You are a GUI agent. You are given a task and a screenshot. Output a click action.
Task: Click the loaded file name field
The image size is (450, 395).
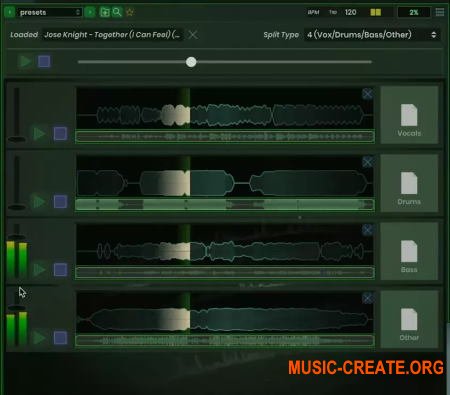(113, 35)
